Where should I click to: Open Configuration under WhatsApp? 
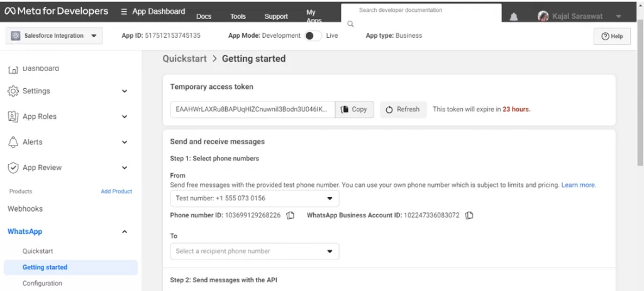point(42,283)
